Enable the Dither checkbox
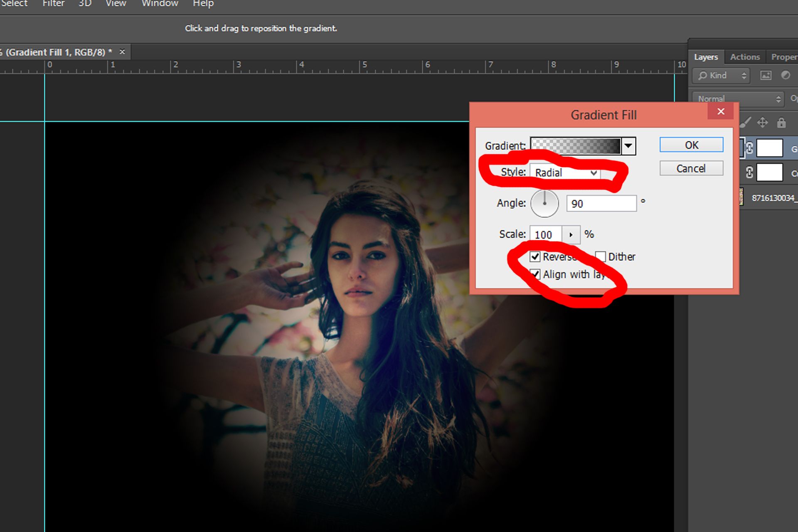The width and height of the screenshot is (798, 532). [x=601, y=256]
